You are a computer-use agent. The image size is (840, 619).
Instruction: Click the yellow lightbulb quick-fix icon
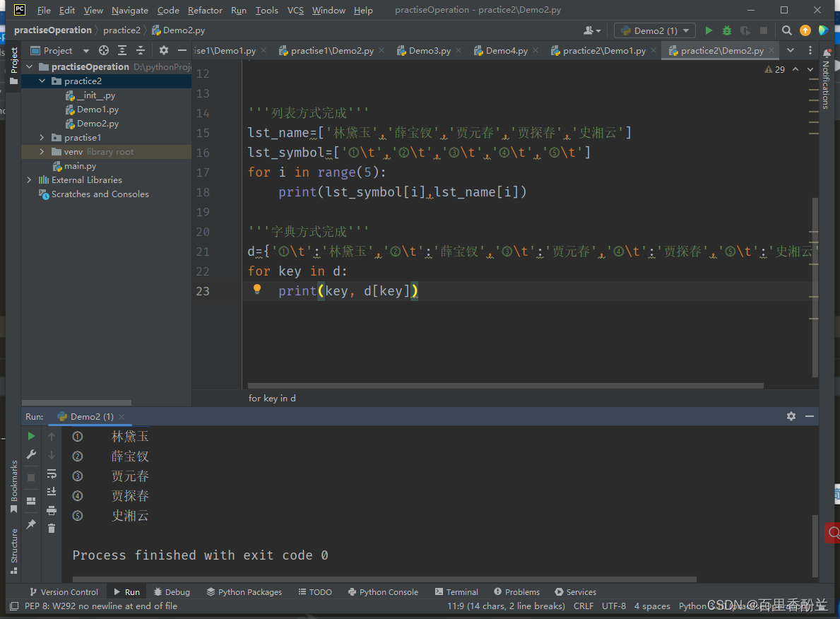tap(257, 290)
